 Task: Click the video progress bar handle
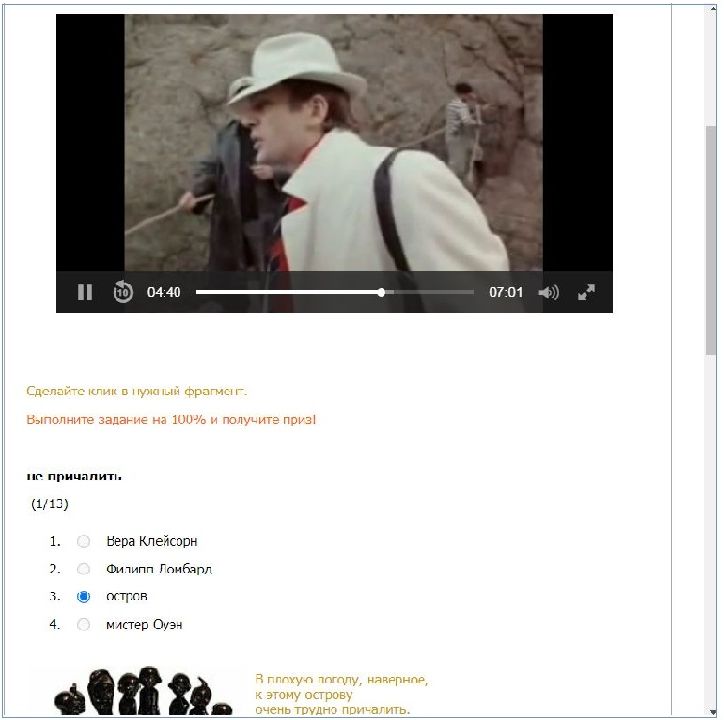click(x=381, y=292)
